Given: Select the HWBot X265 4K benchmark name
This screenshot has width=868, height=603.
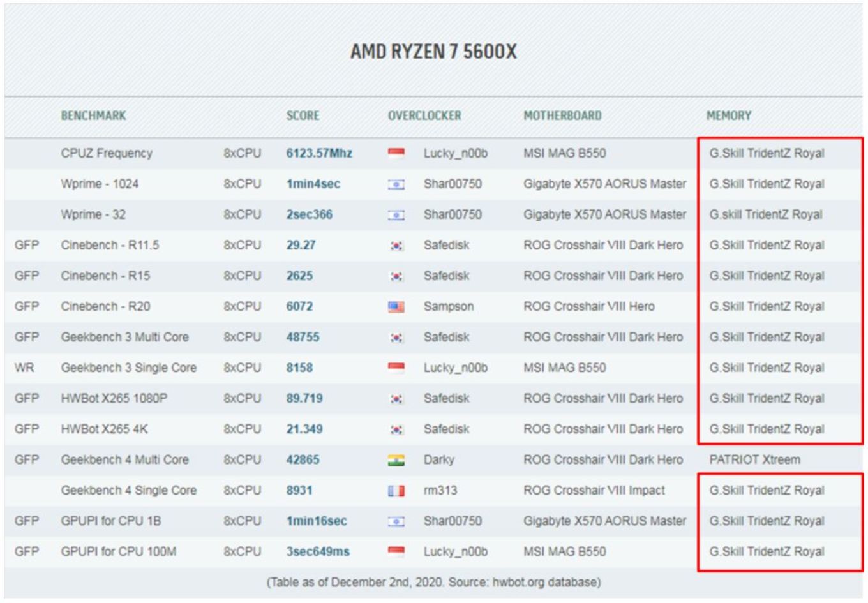Looking at the screenshot, I should tap(104, 429).
